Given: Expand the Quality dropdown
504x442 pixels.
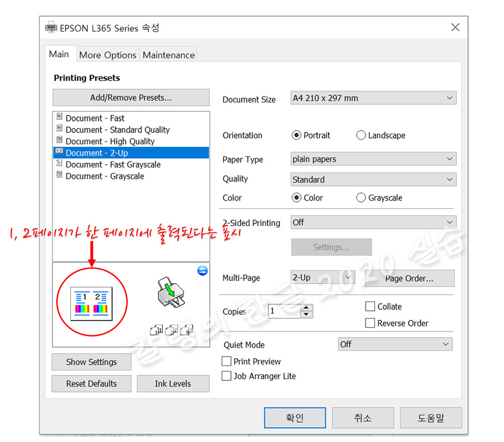Looking at the screenshot, I should (373, 179).
